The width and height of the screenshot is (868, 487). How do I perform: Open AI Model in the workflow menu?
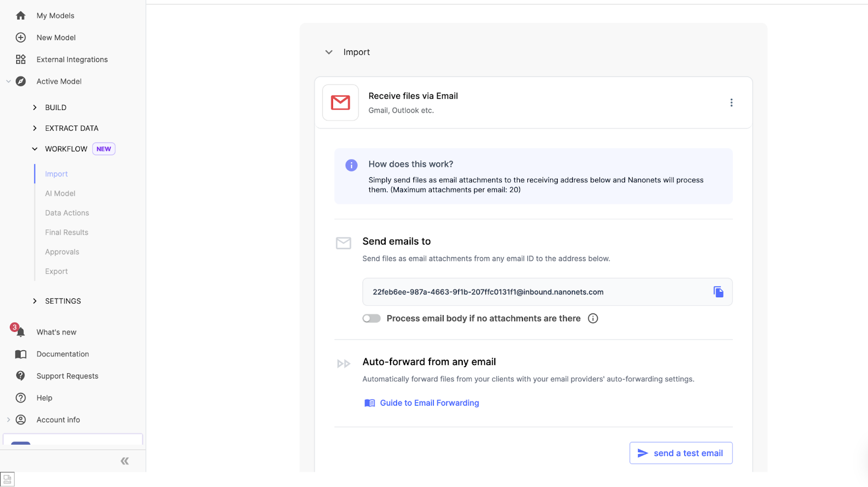point(60,194)
